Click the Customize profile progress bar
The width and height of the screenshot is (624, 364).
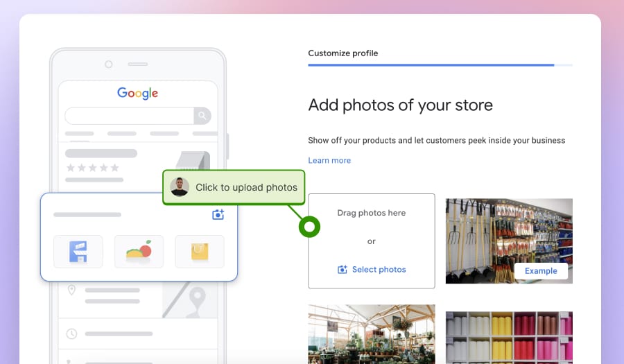coord(440,65)
